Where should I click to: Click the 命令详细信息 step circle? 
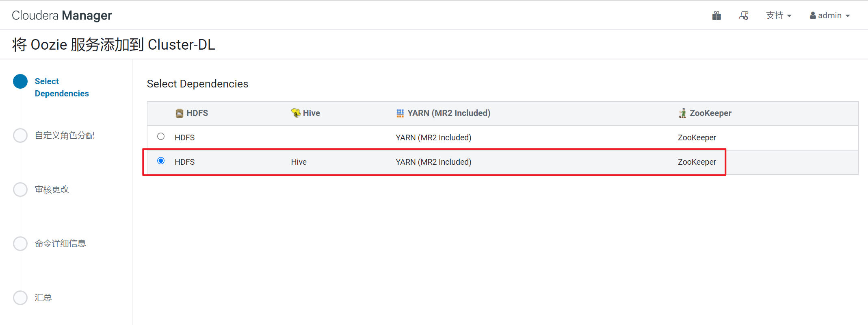[x=20, y=244]
